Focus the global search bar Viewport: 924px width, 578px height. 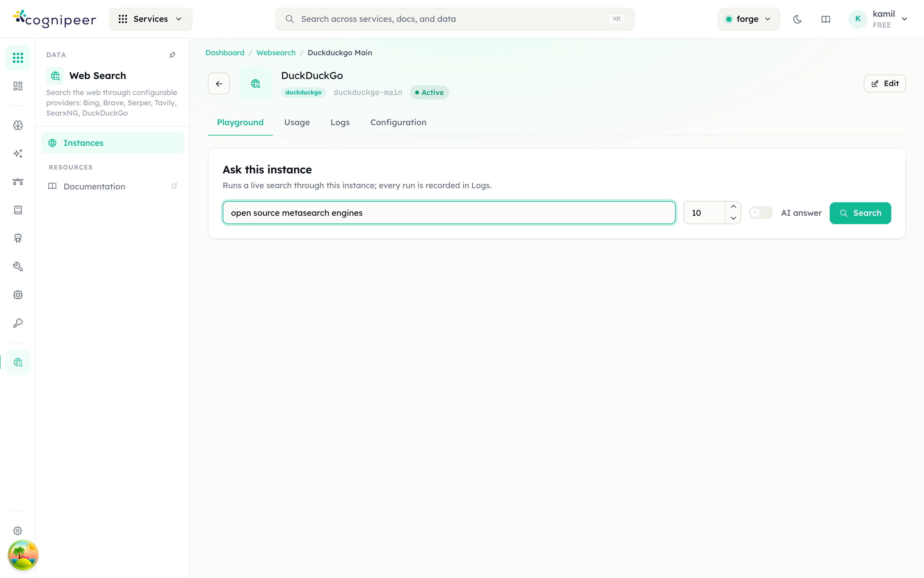[455, 19]
